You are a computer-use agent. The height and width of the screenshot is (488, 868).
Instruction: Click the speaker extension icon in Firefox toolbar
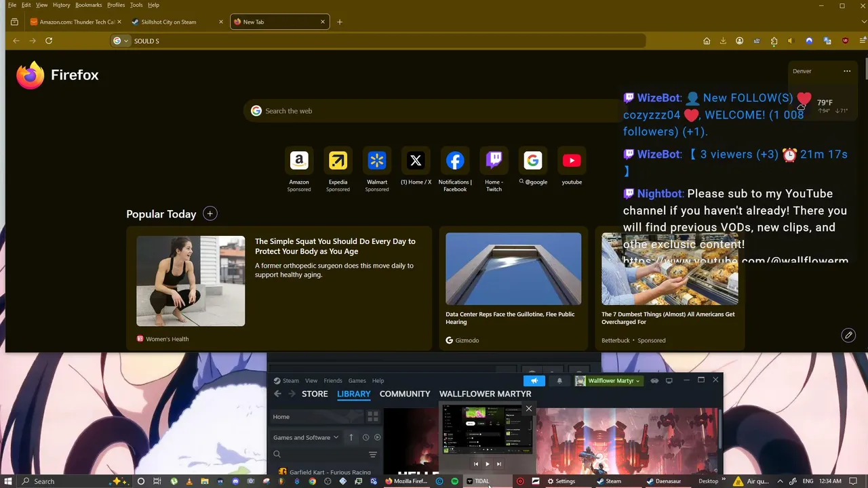point(791,41)
